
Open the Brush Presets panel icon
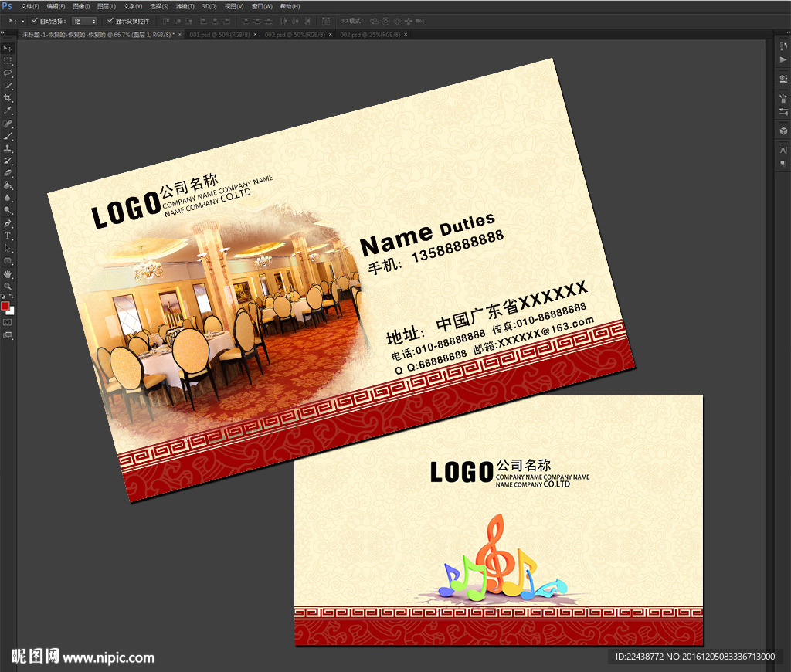point(783,98)
